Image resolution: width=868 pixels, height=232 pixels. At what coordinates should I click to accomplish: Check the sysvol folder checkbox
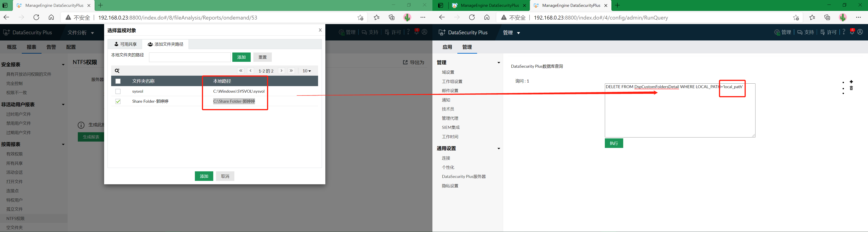118,91
